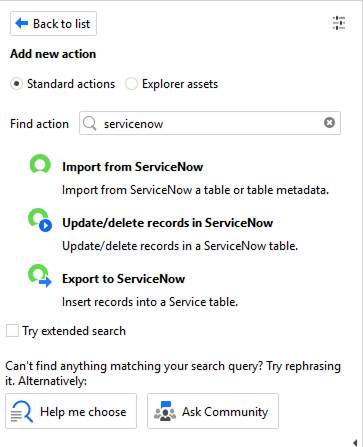Image resolution: width=363 pixels, height=447 pixels.
Task: Click the Ask Community button
Action: (x=213, y=411)
